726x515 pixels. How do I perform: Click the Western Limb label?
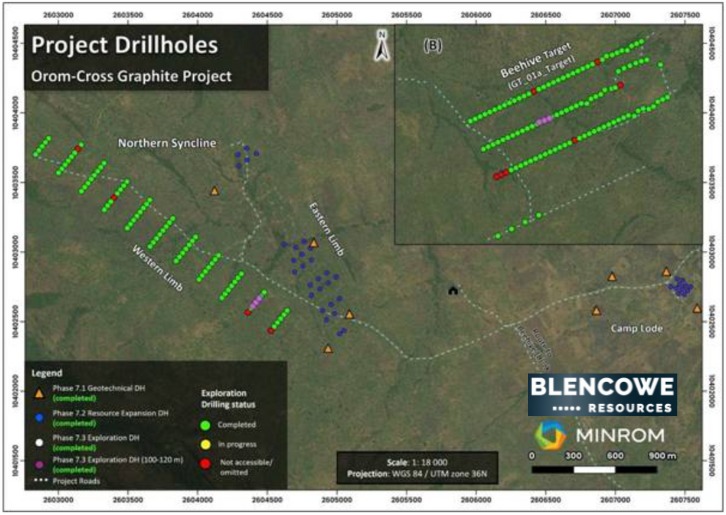(157, 268)
